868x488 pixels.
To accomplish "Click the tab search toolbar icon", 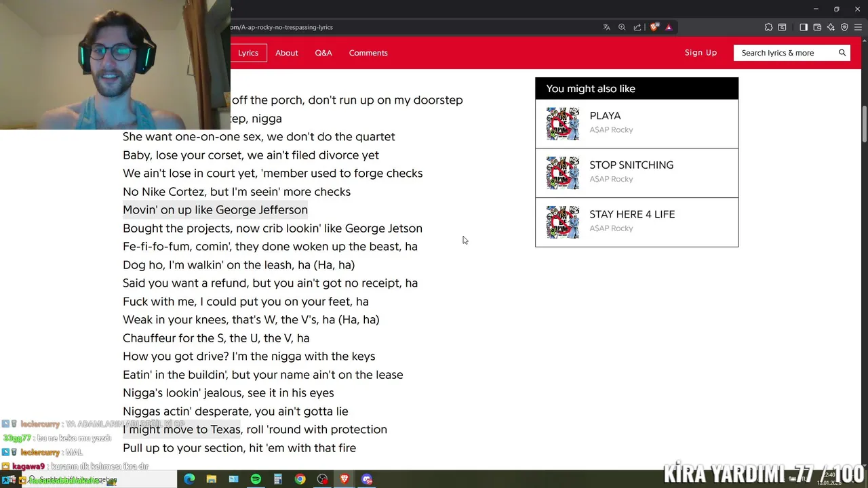I will (782, 27).
